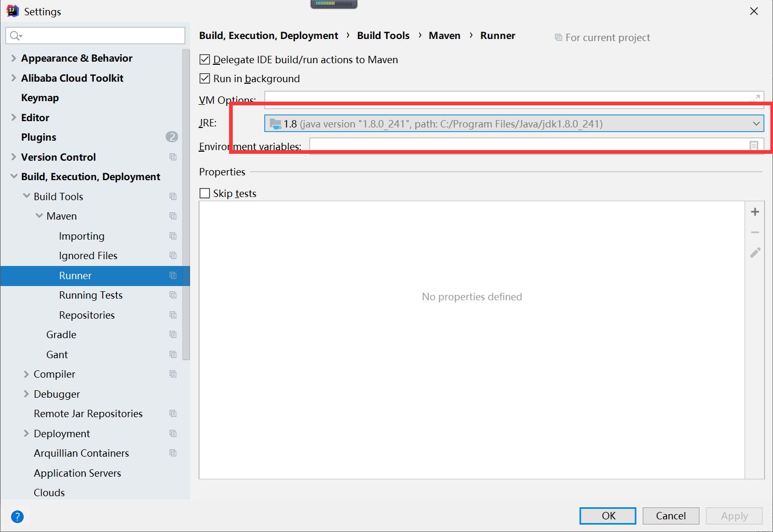Click into the settings search field
This screenshot has height=532, width=773.
[x=95, y=35]
